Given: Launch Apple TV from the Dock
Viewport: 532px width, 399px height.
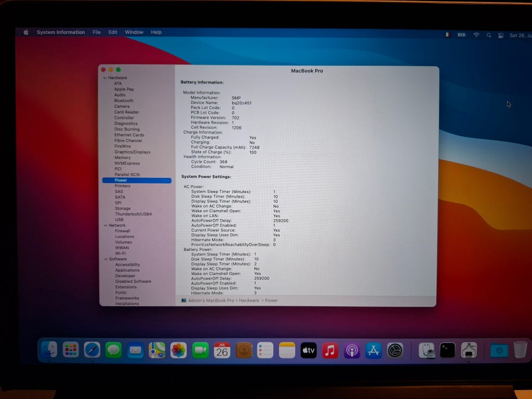Looking at the screenshot, I should [x=309, y=350].
